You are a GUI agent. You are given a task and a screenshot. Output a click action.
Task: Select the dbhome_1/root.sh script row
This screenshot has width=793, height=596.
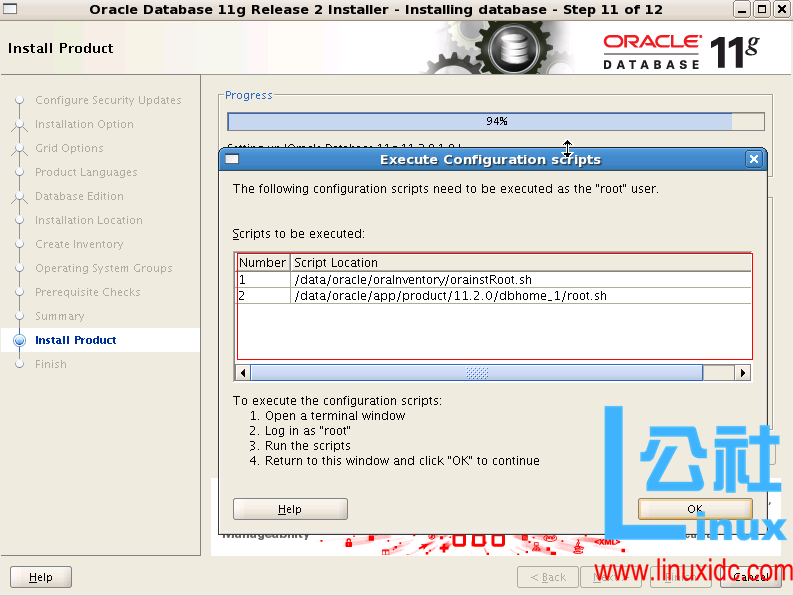(494, 296)
